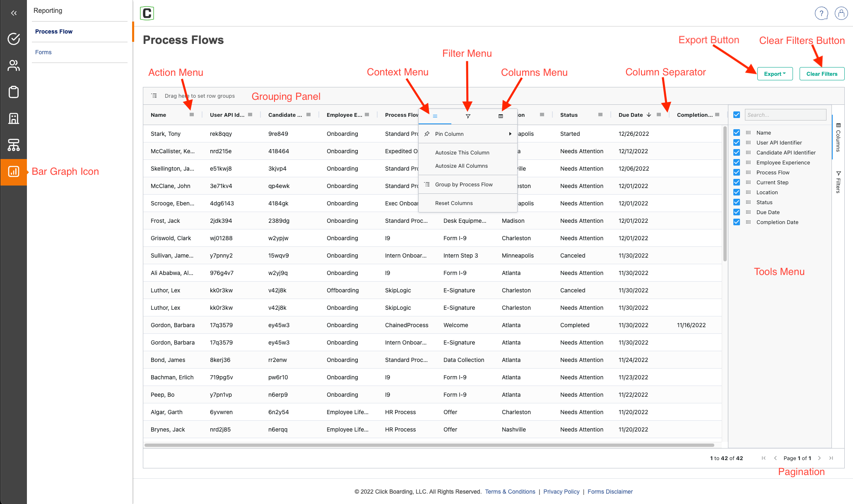The width and height of the screenshot is (853, 504).
Task: Click the clipboard sidebar icon
Action: [x=14, y=92]
